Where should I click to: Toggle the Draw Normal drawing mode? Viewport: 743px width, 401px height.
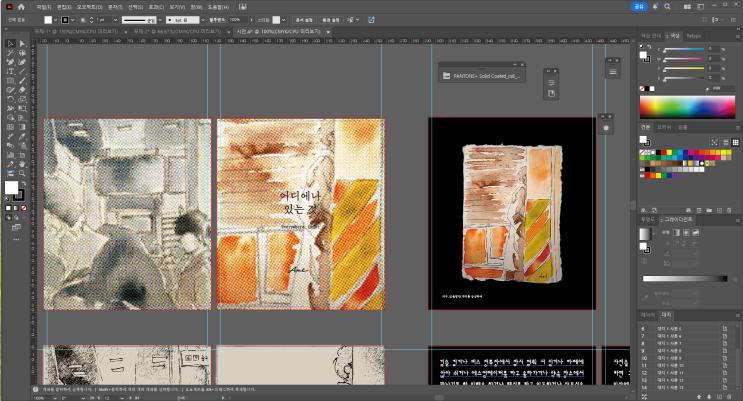pos(8,218)
